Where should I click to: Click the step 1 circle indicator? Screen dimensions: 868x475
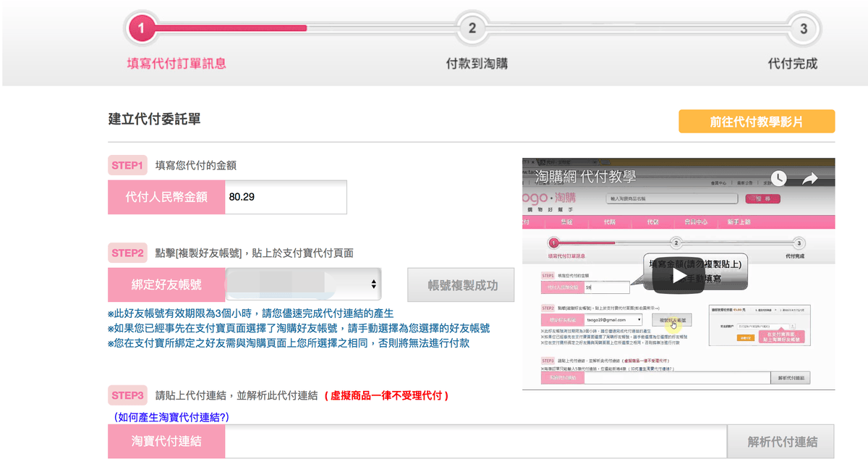[x=141, y=28]
